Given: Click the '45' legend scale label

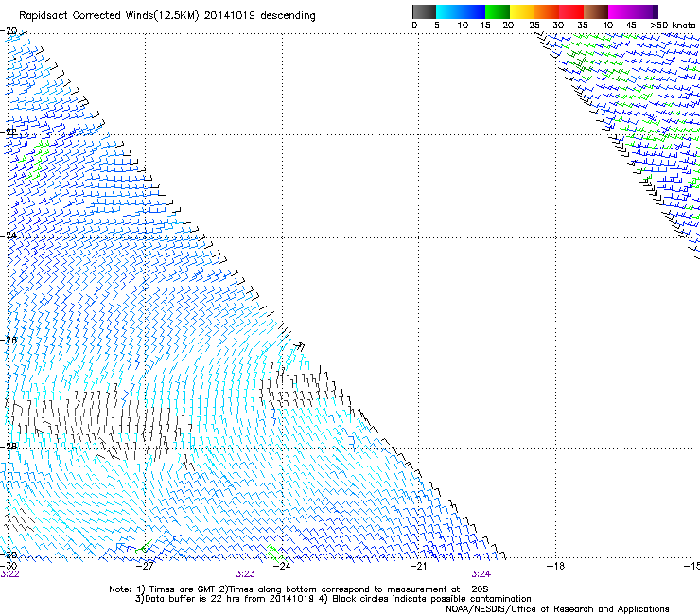Looking at the screenshot, I should pos(631,26).
